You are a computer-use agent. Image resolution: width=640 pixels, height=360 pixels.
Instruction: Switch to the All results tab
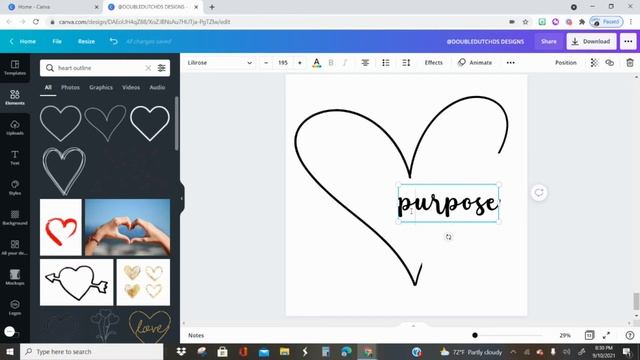48,87
